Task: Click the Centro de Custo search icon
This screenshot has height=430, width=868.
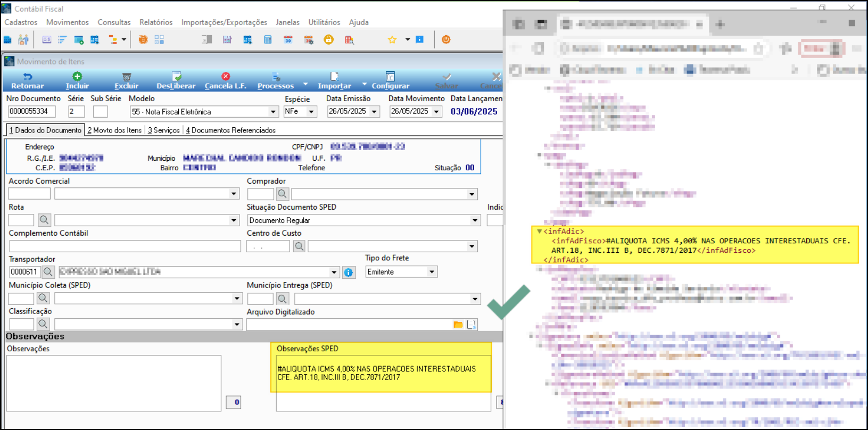Action: tap(299, 246)
